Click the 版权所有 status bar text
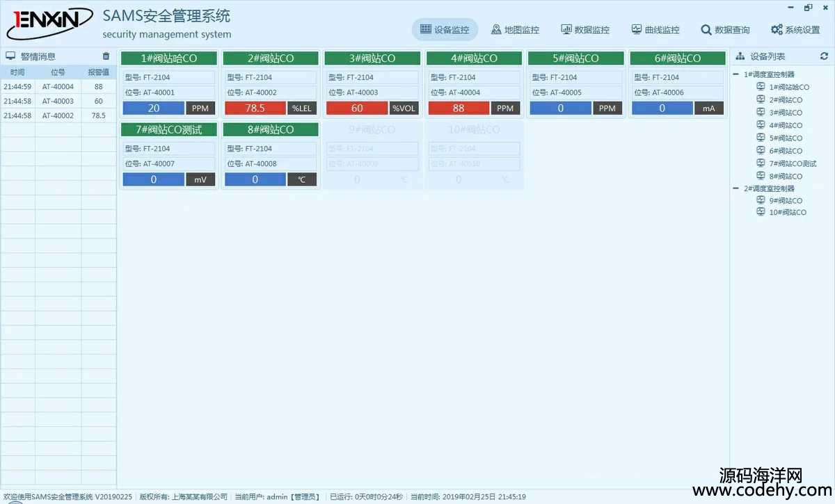The height and width of the screenshot is (504, 835). point(184,496)
